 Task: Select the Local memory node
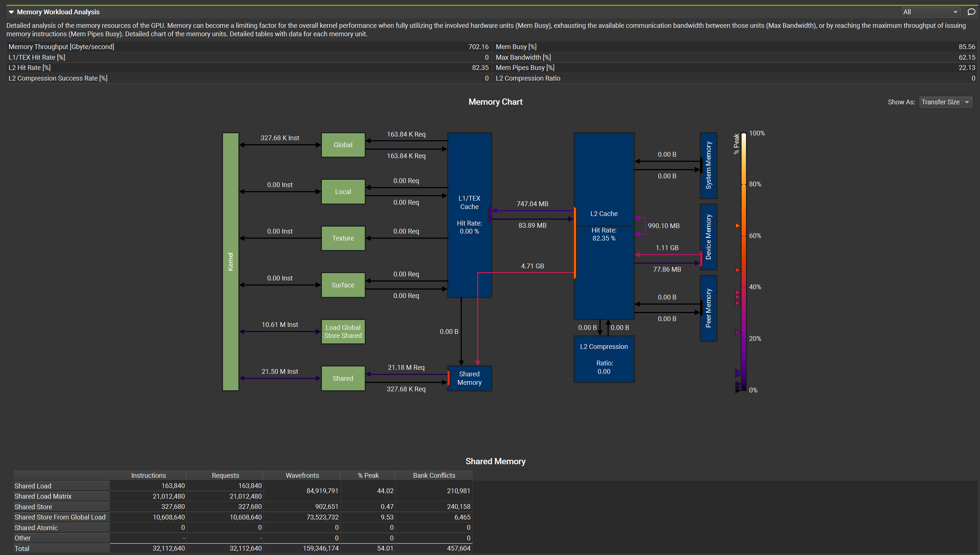343,192
